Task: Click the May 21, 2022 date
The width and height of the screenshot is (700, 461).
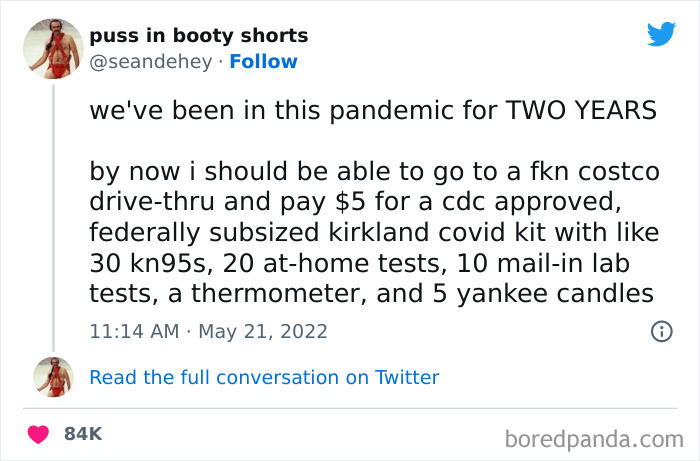Action: tap(263, 332)
